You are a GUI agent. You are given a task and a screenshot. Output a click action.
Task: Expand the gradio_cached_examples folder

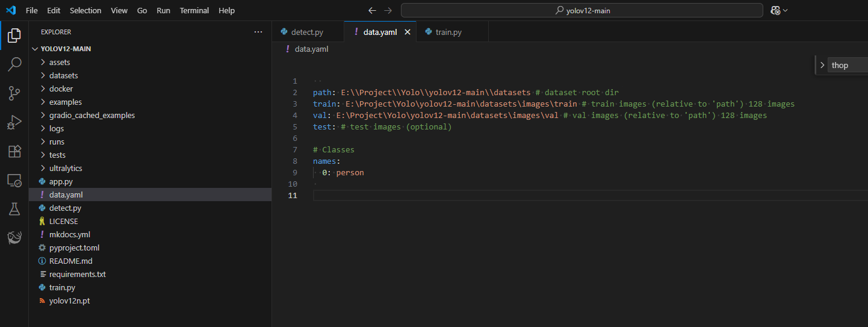43,115
